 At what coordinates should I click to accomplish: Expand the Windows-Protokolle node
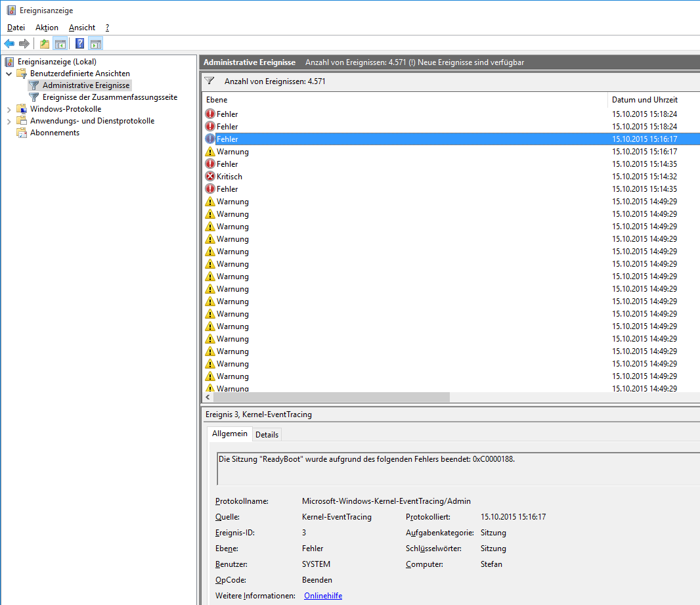tap(9, 110)
